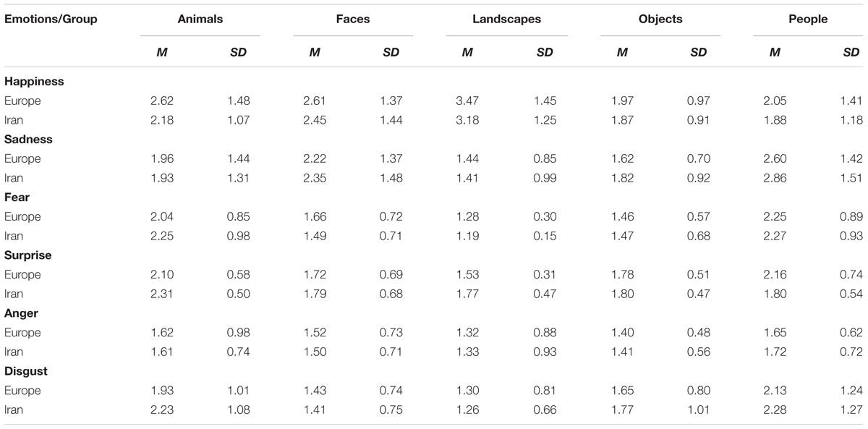
Task: Select the Surprise row heading
Action: pyautogui.click(x=28, y=255)
